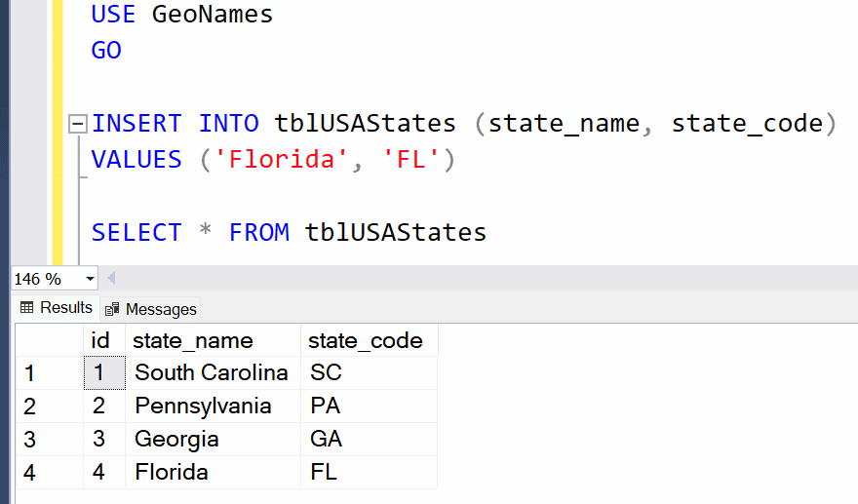
Task: Click the GA state code cell
Action: click(369, 440)
